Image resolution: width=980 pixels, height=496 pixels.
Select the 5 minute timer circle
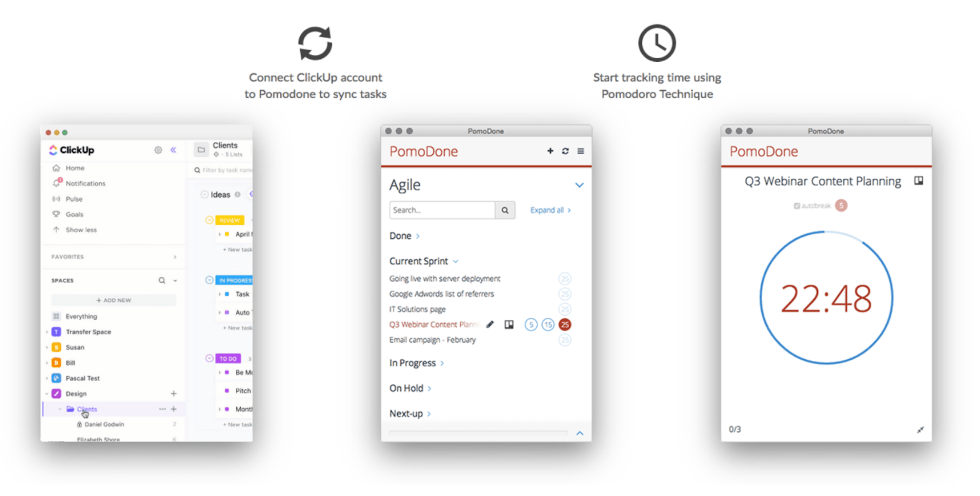point(531,324)
